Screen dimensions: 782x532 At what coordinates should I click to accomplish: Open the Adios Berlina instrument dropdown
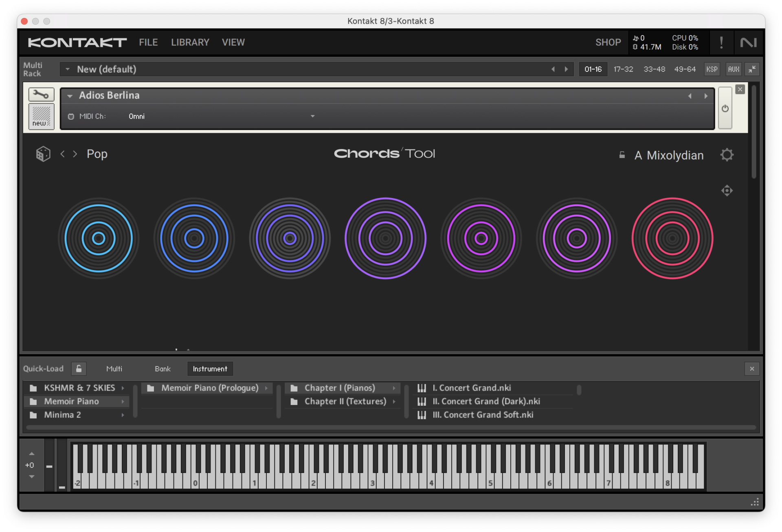click(x=70, y=96)
